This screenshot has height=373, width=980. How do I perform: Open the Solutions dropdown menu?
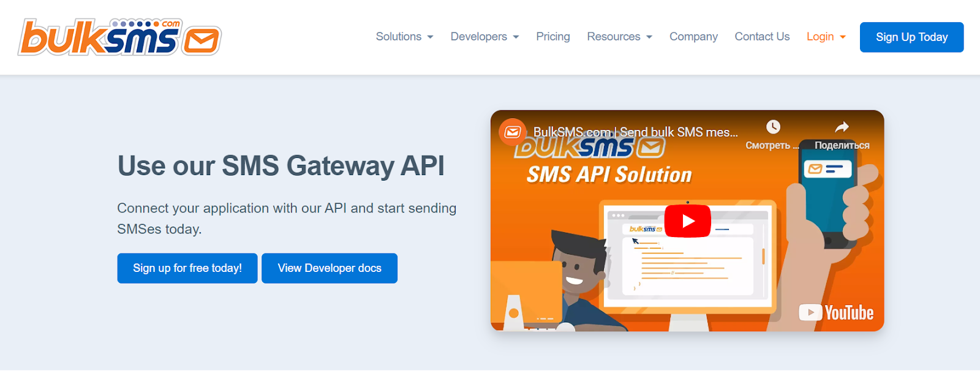tap(404, 37)
